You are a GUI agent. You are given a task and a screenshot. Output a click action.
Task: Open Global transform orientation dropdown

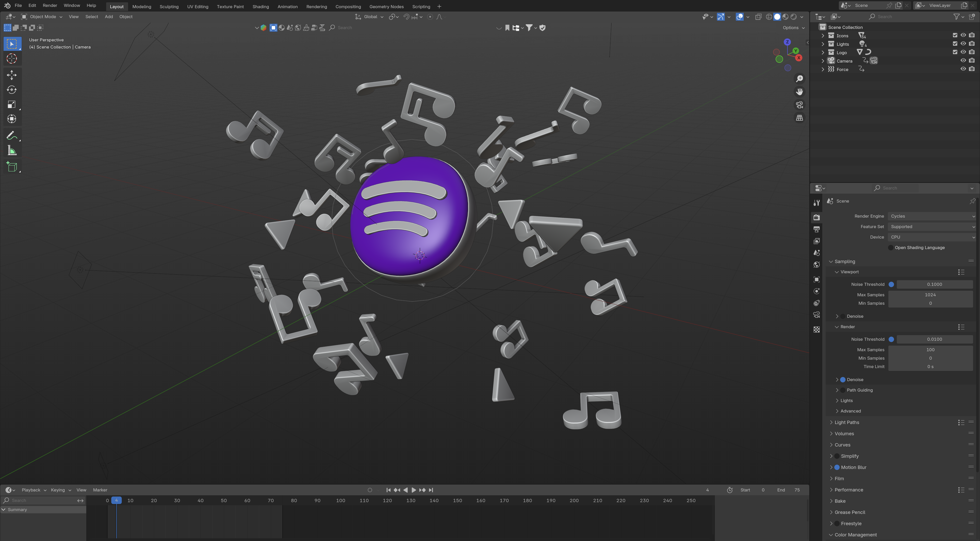pyautogui.click(x=369, y=17)
